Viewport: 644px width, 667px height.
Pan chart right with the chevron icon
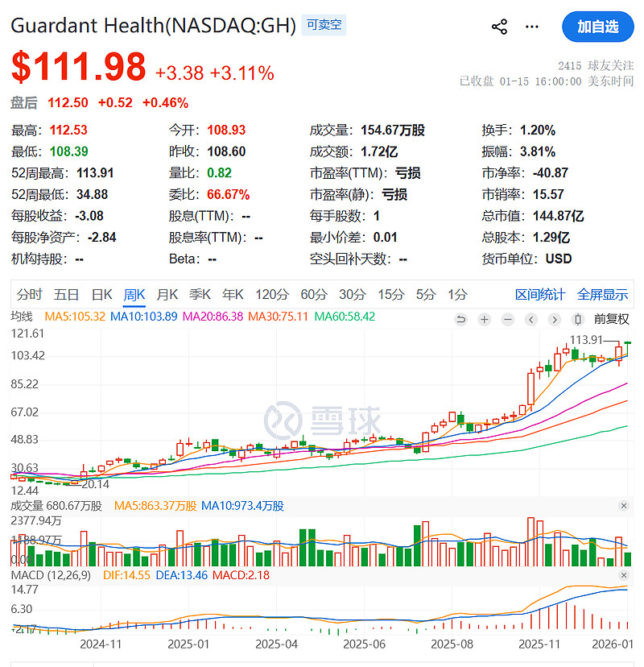(555, 319)
